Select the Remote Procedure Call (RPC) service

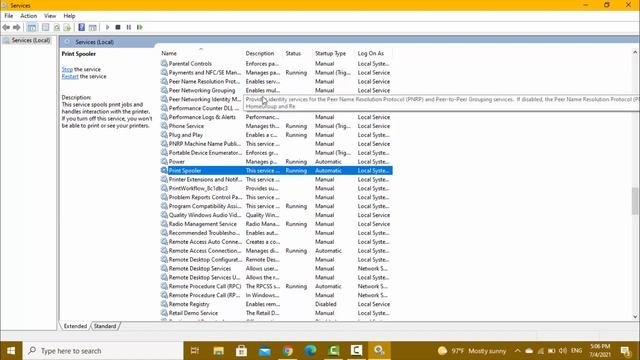(x=276, y=287)
